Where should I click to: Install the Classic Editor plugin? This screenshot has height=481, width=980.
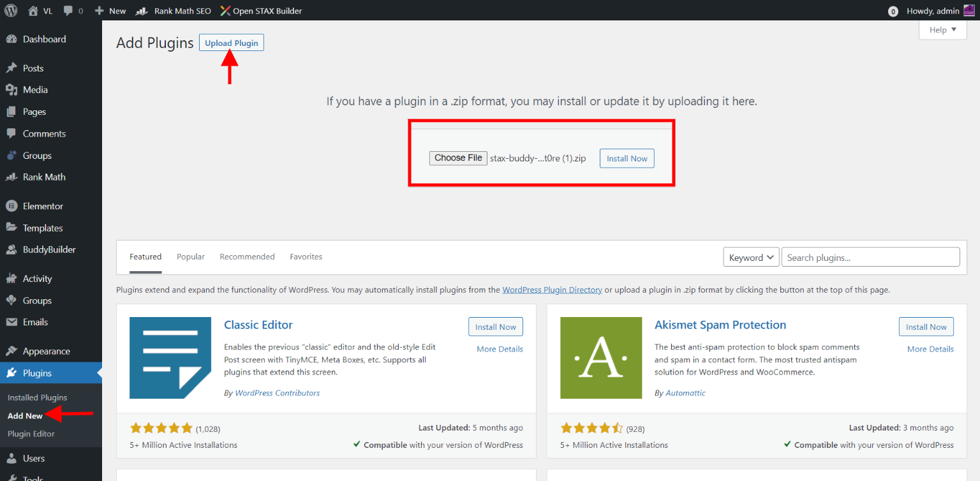[496, 327]
